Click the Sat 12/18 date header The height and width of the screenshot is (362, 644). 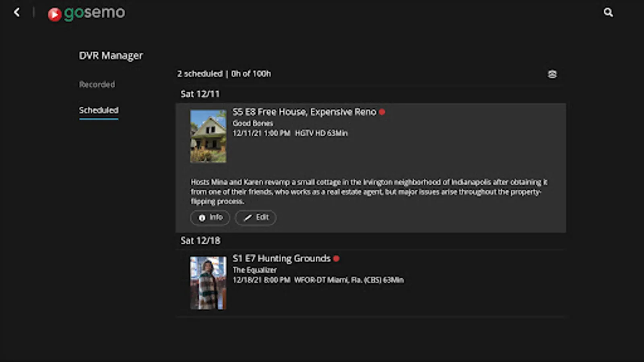click(x=200, y=241)
